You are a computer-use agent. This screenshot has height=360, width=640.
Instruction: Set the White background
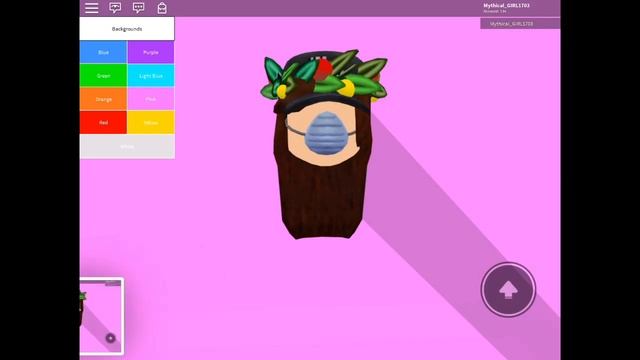[x=127, y=147]
